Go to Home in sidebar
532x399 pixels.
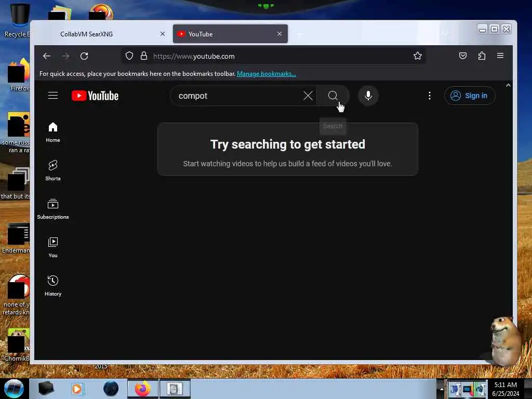(x=53, y=132)
